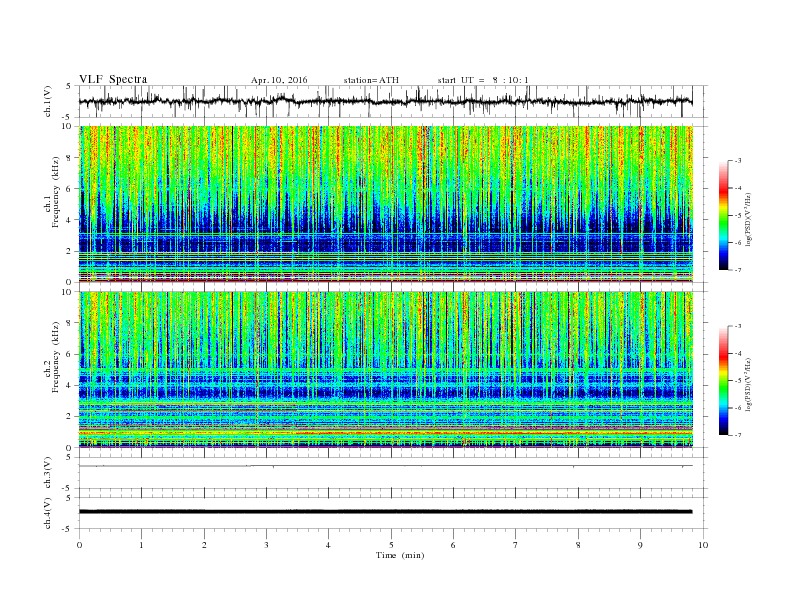Click the "9" tick on the time axis
The width and height of the screenshot is (792, 612).
[x=640, y=545]
